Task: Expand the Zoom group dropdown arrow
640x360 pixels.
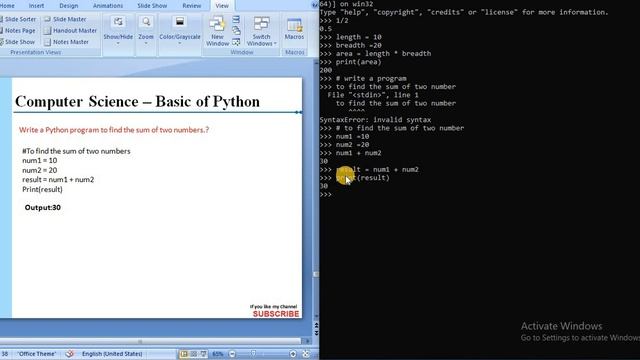Action: 146,43
